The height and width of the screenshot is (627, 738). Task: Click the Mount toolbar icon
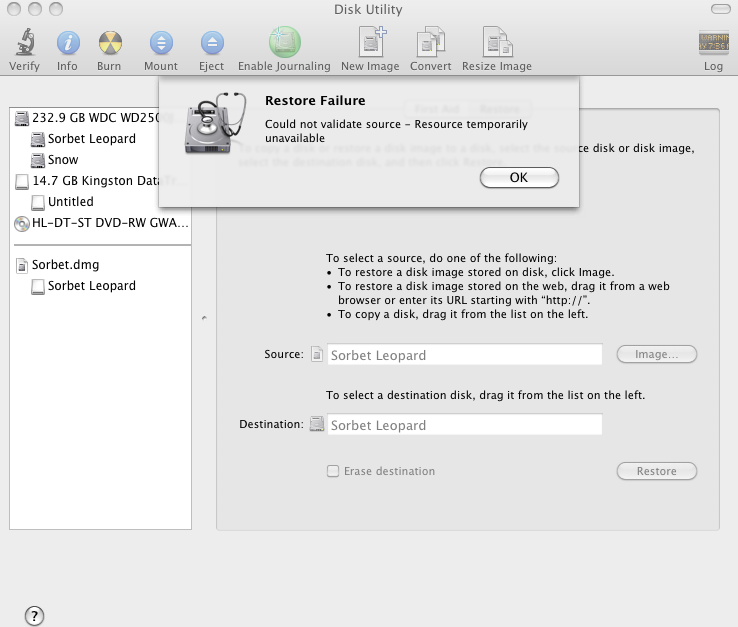point(161,43)
